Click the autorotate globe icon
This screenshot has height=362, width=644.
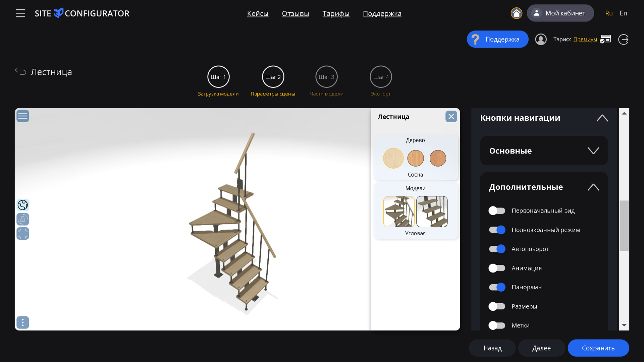click(23, 205)
